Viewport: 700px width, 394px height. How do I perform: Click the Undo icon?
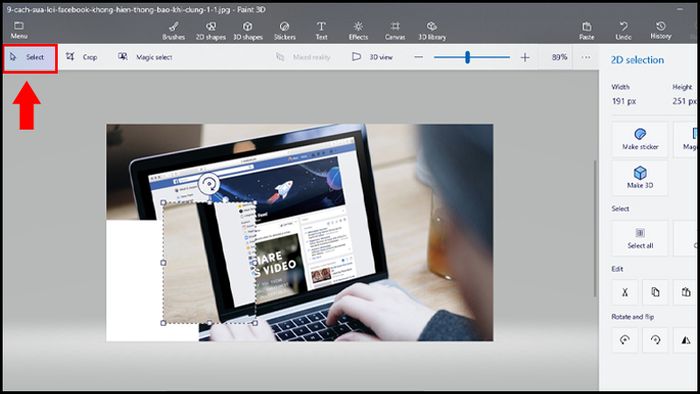[623, 30]
